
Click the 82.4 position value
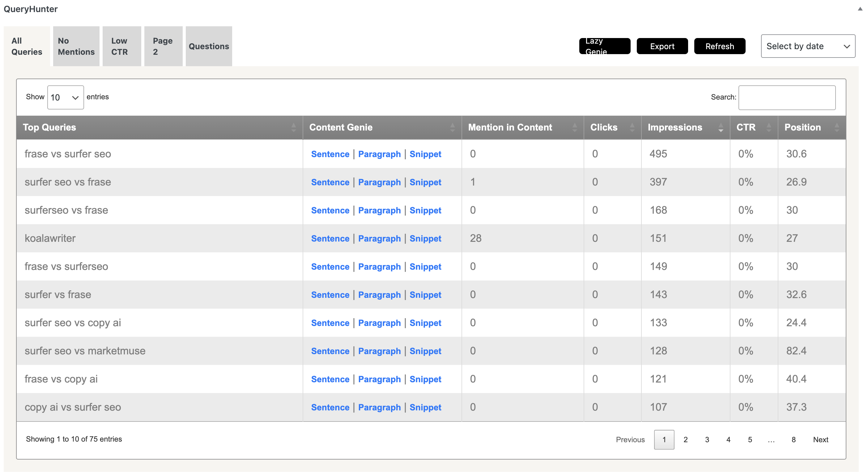[796, 351]
